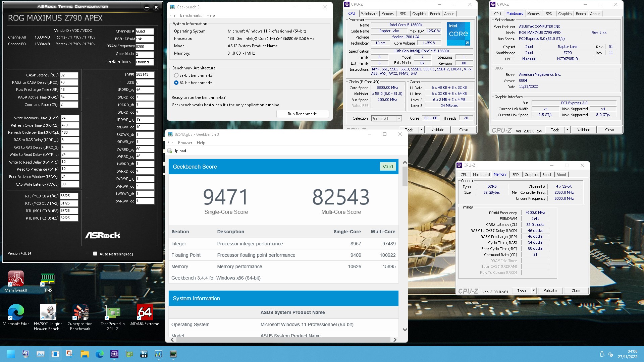Click the performance graph monitor taskbar icon
This screenshot has width=644, height=362.
tap(40, 354)
